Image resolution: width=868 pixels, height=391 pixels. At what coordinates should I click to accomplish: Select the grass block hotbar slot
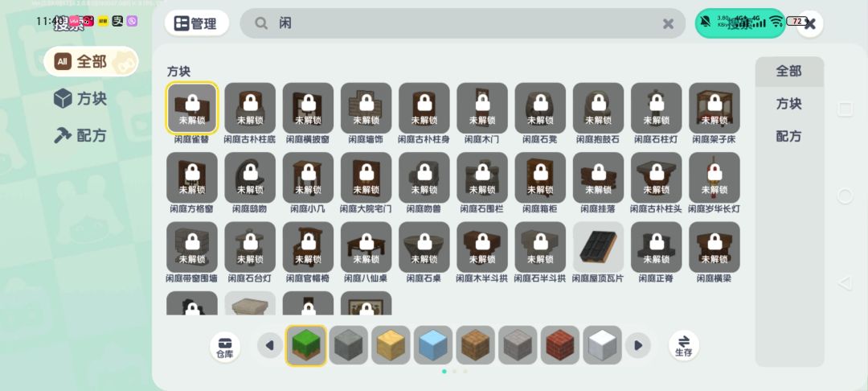click(306, 346)
